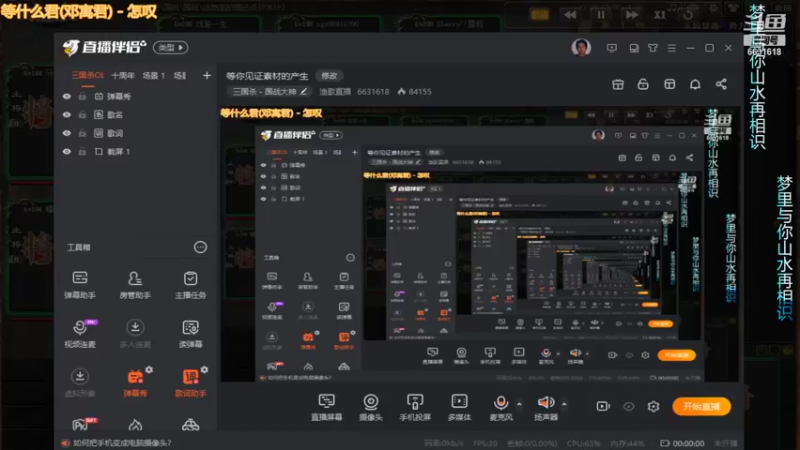Start 视频连麦 tool
800x450 pixels.
coord(80,333)
